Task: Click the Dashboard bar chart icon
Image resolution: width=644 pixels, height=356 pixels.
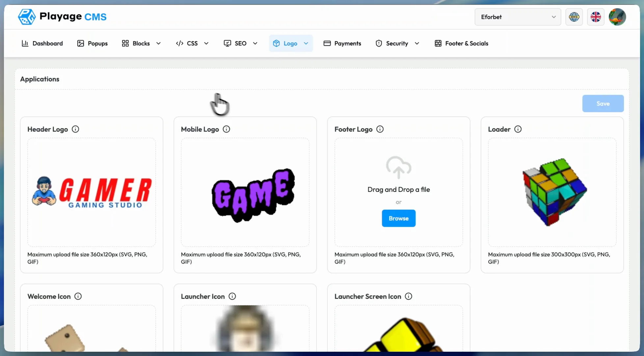Action: click(25, 43)
